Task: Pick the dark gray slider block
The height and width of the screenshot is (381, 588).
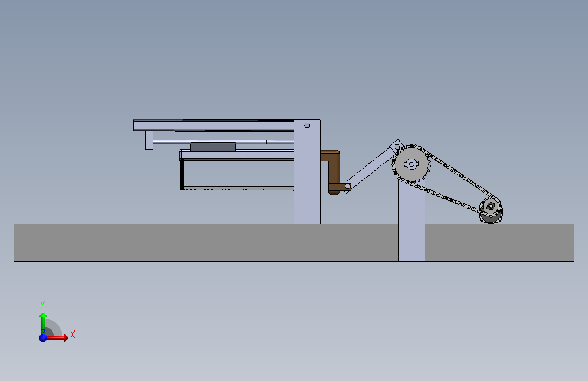Action: pos(213,146)
